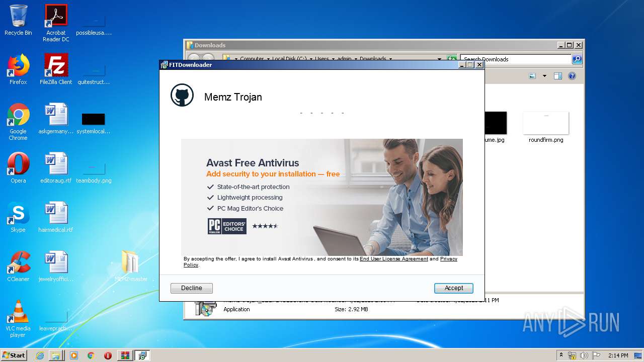Launch Internet Explorer from the taskbar
Screen dimensions: 644x362
tap(40, 355)
